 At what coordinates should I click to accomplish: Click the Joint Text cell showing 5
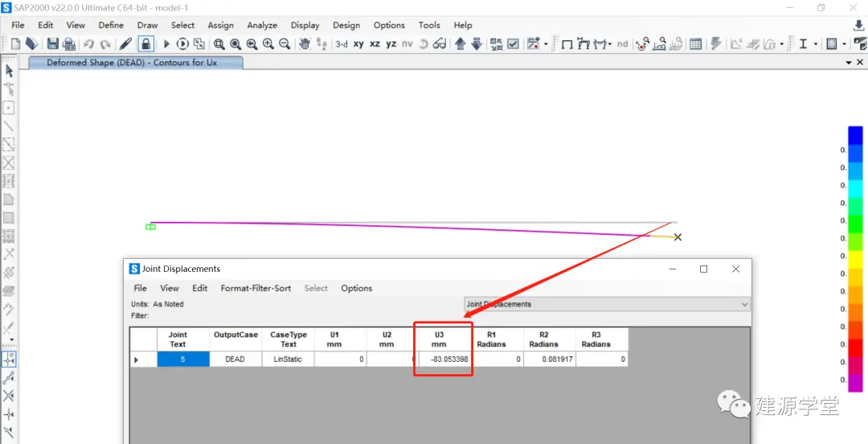tap(183, 360)
